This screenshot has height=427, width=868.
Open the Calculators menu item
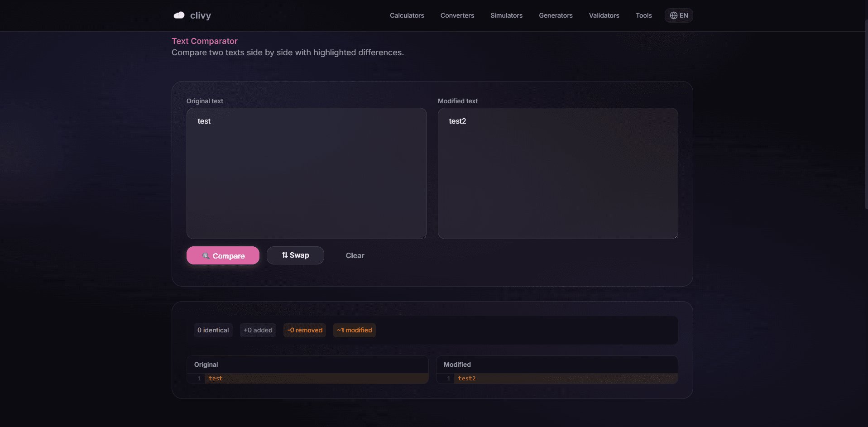[407, 15]
